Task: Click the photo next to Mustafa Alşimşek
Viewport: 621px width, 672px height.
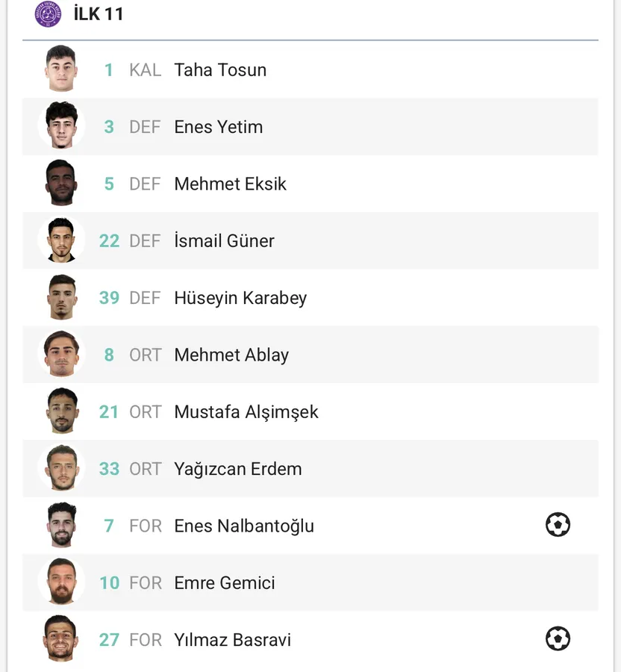Action: point(61,411)
